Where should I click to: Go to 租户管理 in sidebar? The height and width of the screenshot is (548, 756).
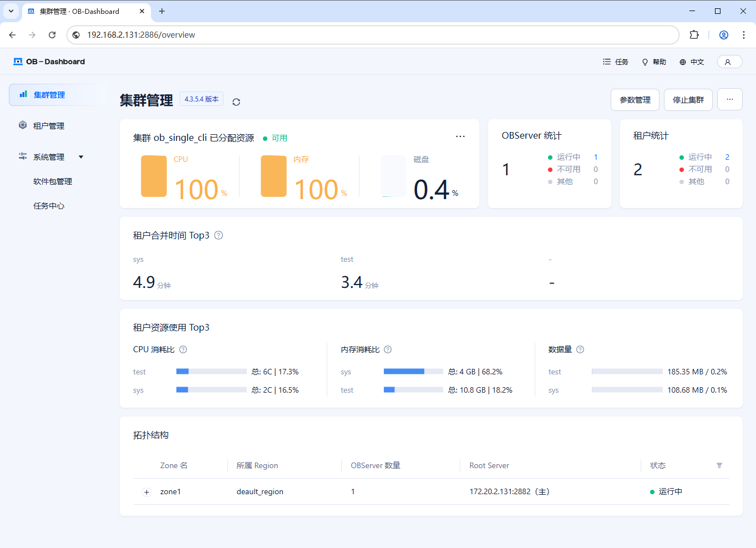49,126
